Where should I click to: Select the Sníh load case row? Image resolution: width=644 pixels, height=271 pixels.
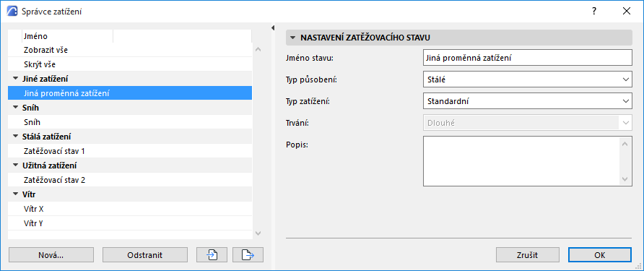(130, 122)
